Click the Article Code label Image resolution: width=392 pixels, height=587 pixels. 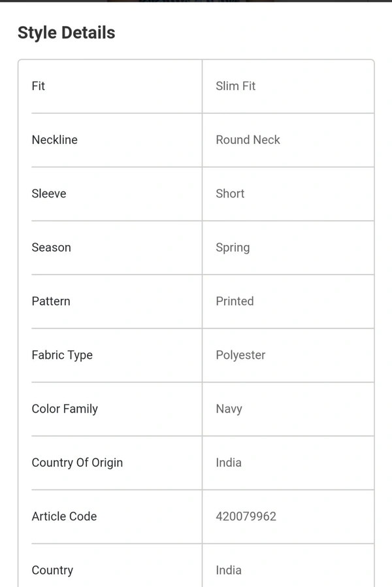pyautogui.click(x=64, y=516)
